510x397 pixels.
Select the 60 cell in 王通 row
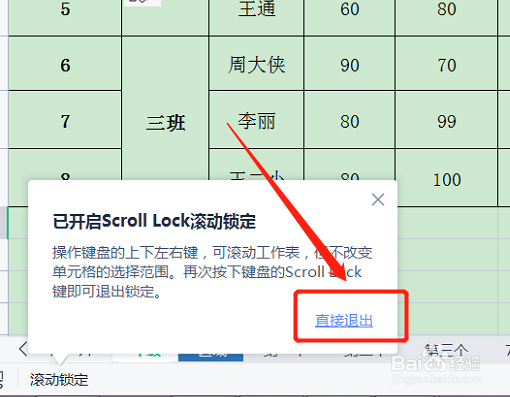[x=349, y=17]
